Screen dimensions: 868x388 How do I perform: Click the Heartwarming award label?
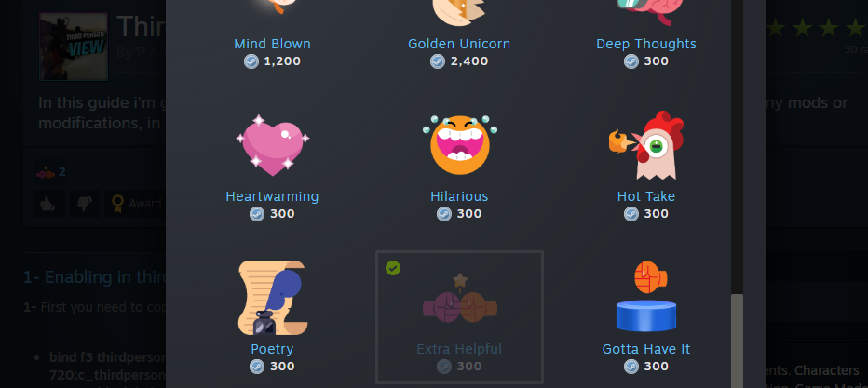point(272,196)
